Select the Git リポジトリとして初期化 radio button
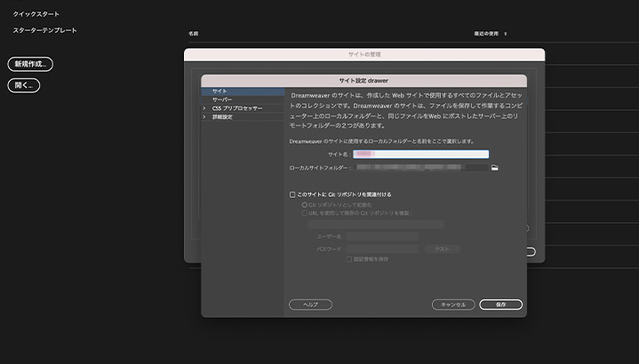Viewport: 639px width, 364px height. point(305,204)
